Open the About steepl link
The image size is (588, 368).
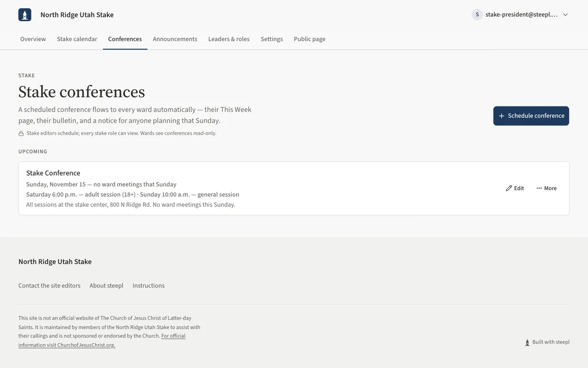pos(106,286)
